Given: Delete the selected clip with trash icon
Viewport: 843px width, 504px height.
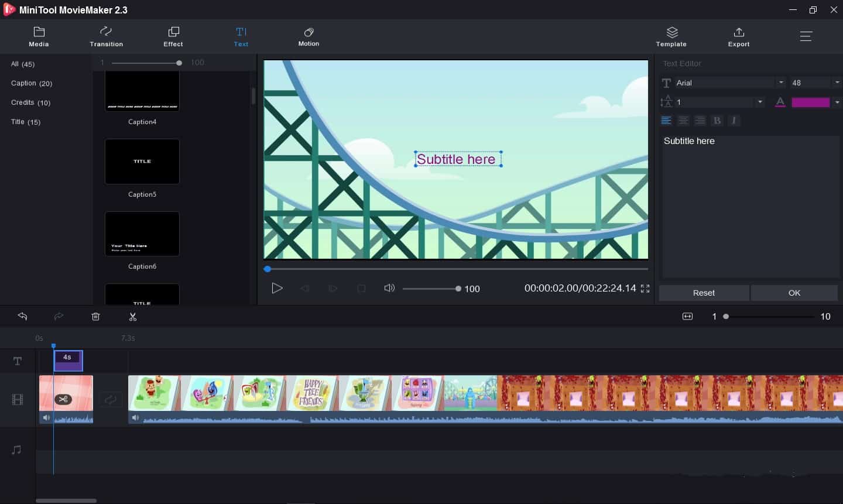Looking at the screenshot, I should (96, 316).
